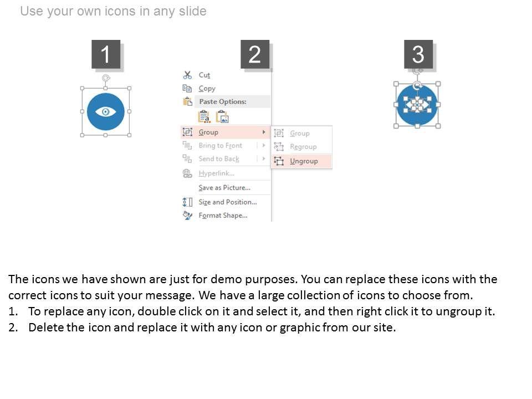The width and height of the screenshot is (532, 399).
Task: Expand Bring to Front submenu arrow
Action: tap(264, 145)
